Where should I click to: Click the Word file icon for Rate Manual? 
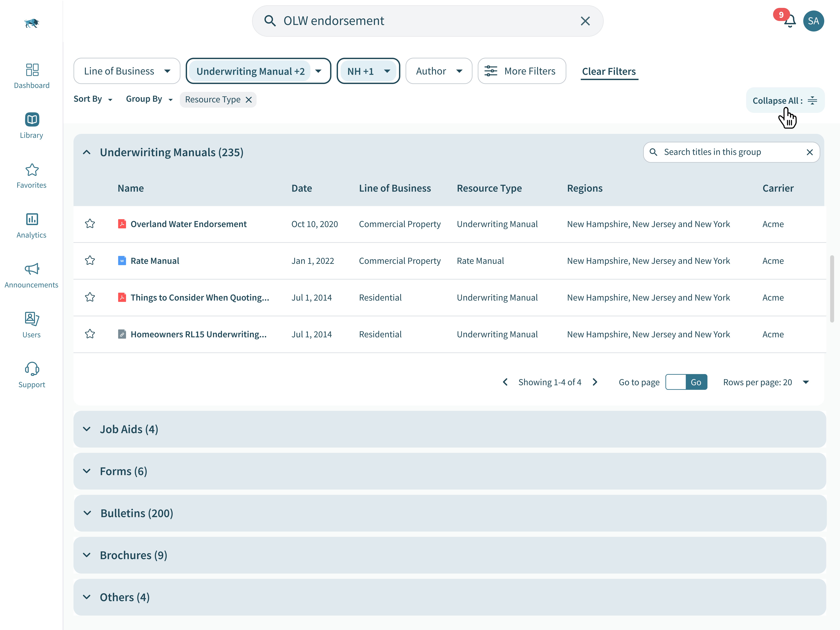point(122,261)
